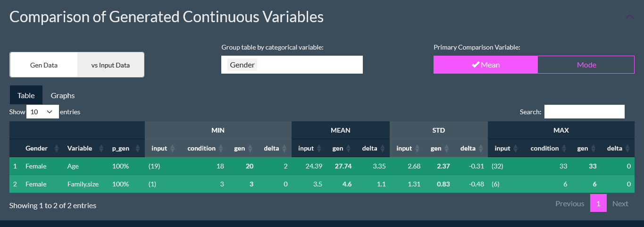The image size is (644, 227).
Task: Sort by MEAN input column
Action: click(309, 148)
